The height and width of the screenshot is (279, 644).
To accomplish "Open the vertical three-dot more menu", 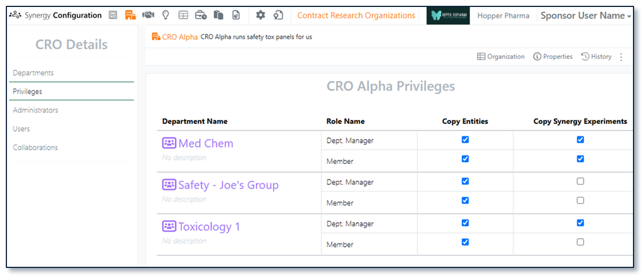I will (621, 57).
